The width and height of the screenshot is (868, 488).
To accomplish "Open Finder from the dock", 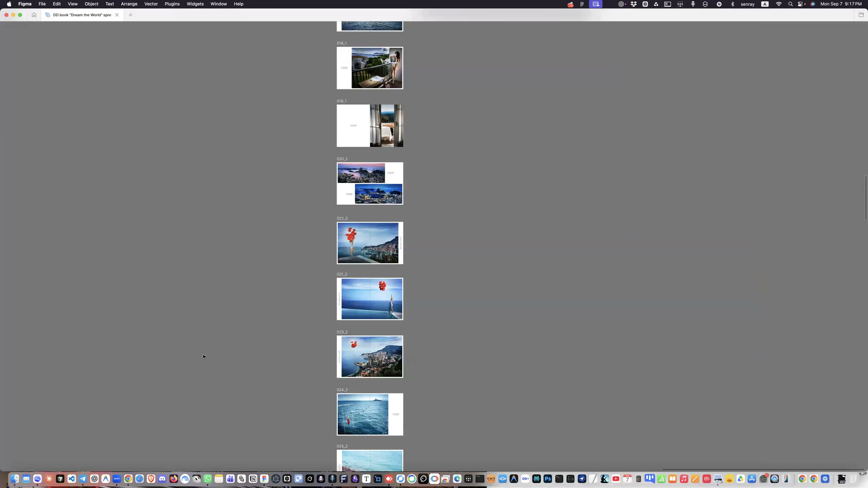I will tap(15, 479).
